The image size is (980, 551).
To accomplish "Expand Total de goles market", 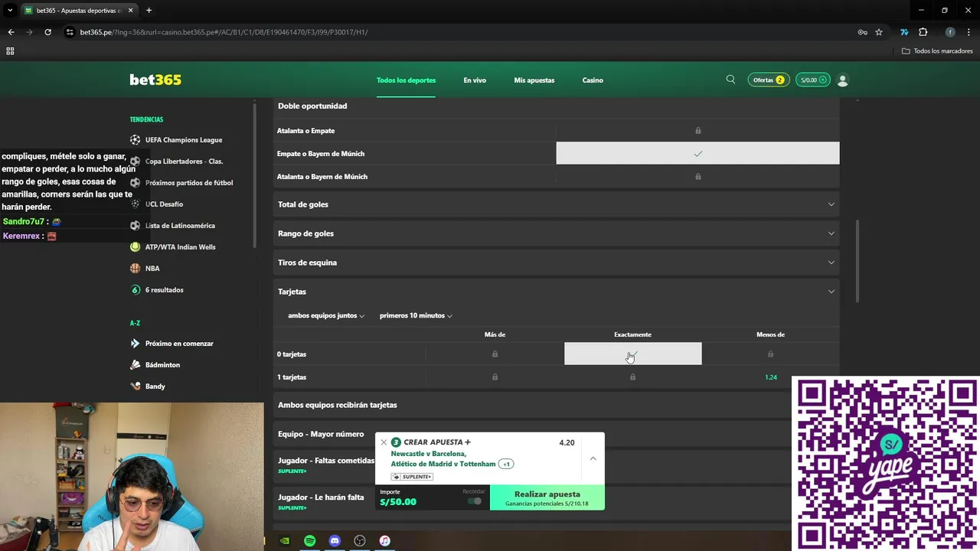I will pos(557,204).
